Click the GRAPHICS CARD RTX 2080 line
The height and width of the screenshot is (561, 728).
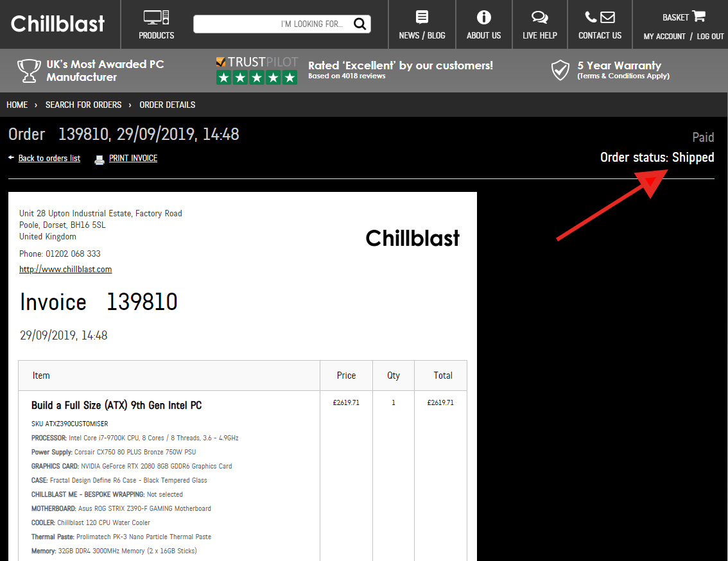click(x=132, y=466)
